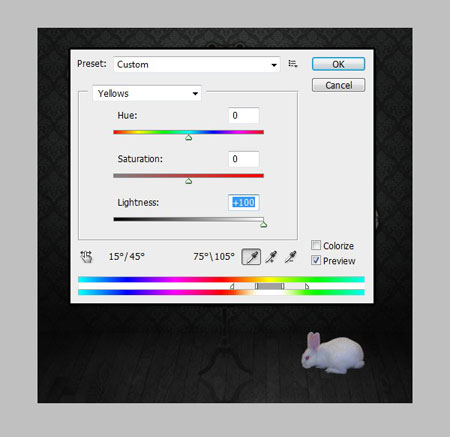
Task: Click the Lightness slider handle
Action: (x=263, y=224)
